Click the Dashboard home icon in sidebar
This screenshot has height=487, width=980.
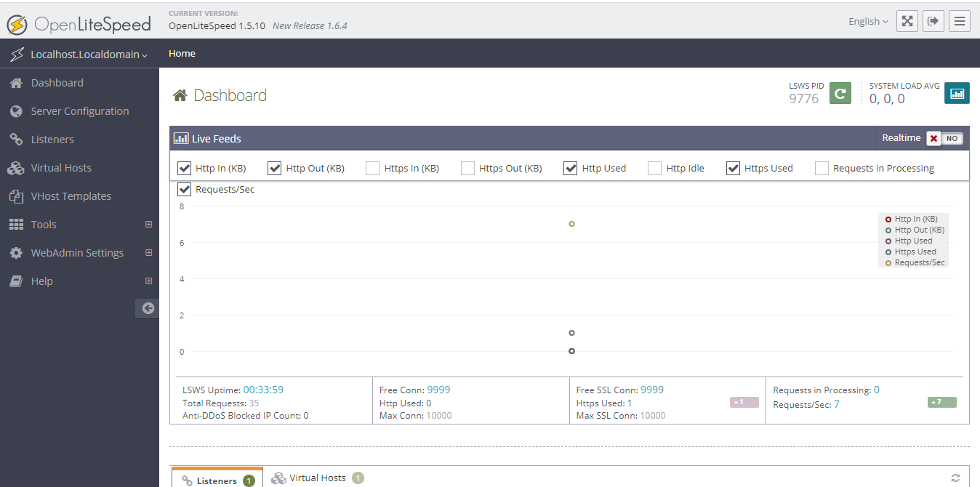pyautogui.click(x=16, y=83)
